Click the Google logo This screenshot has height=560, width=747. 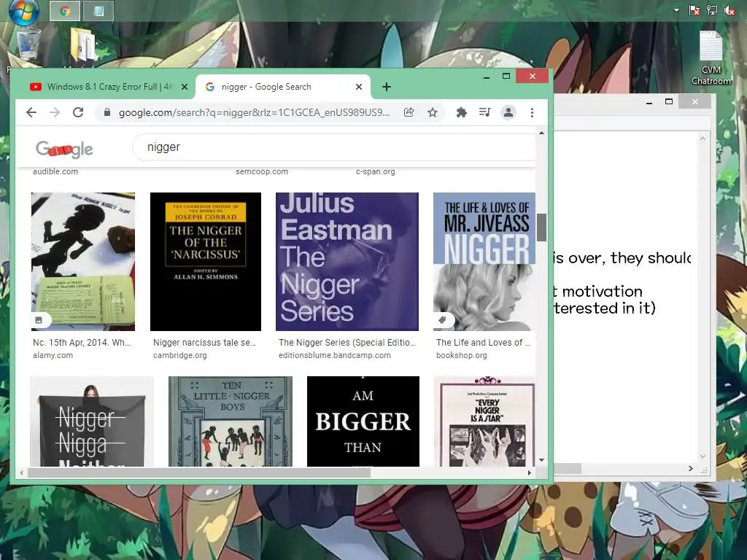64,149
